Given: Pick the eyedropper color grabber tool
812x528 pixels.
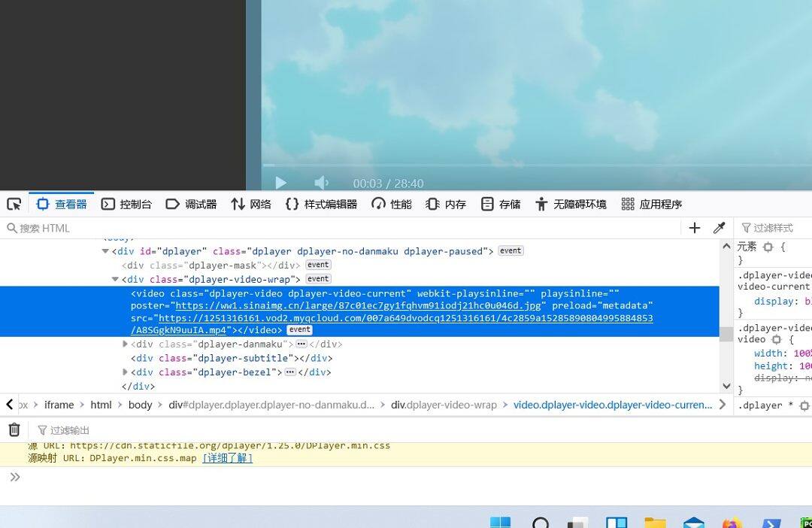Looking at the screenshot, I should (x=719, y=228).
